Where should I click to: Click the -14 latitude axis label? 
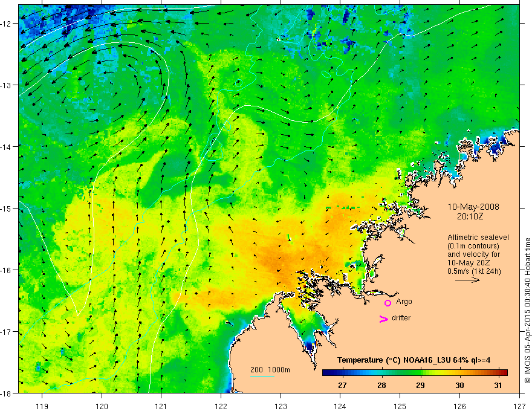[x=7, y=147]
